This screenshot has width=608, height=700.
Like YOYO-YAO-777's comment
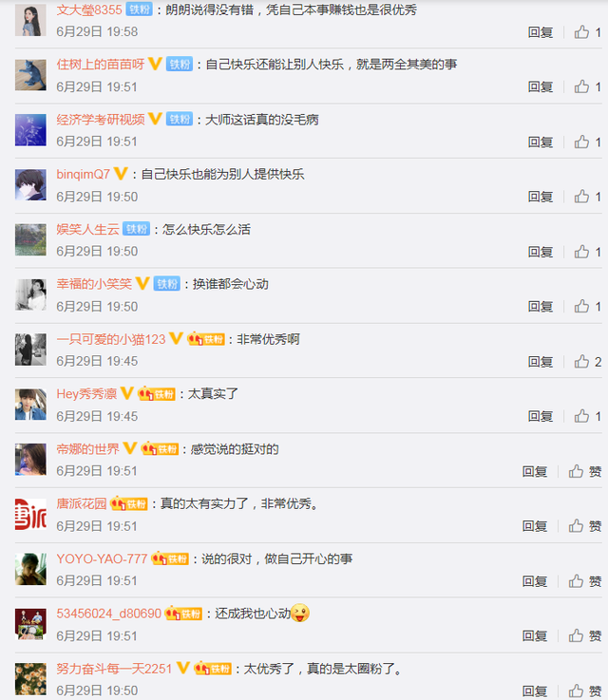pyautogui.click(x=585, y=581)
